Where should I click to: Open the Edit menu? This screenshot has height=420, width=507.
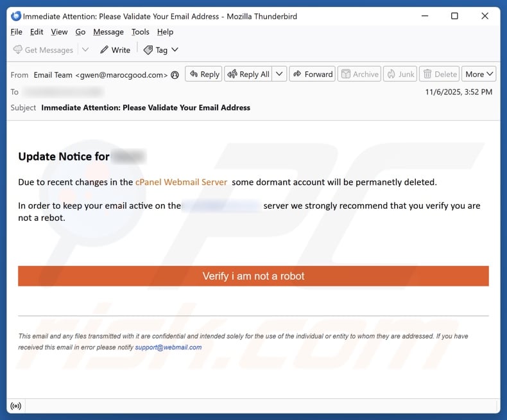pyautogui.click(x=37, y=32)
